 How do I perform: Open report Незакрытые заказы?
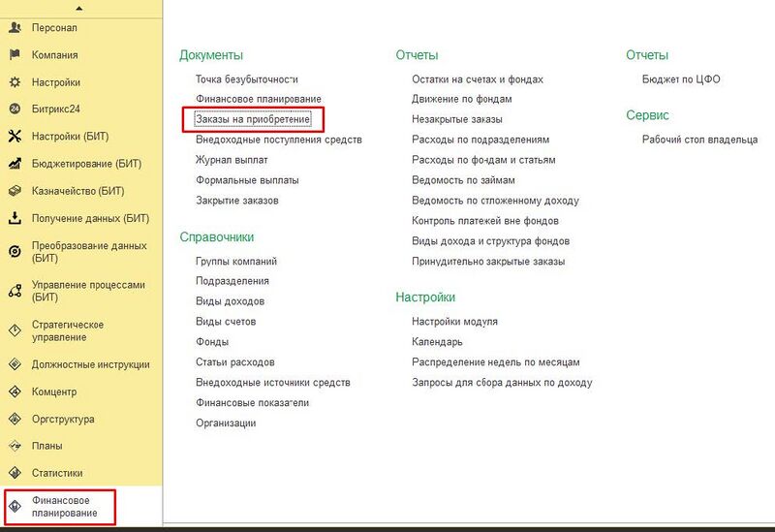[456, 119]
